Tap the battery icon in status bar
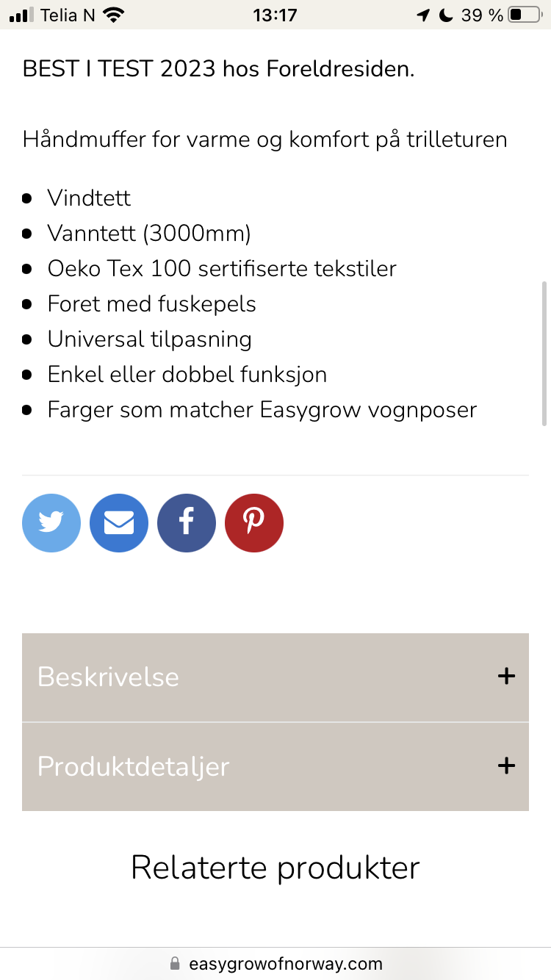Image resolution: width=551 pixels, height=980 pixels. pyautogui.click(x=525, y=15)
